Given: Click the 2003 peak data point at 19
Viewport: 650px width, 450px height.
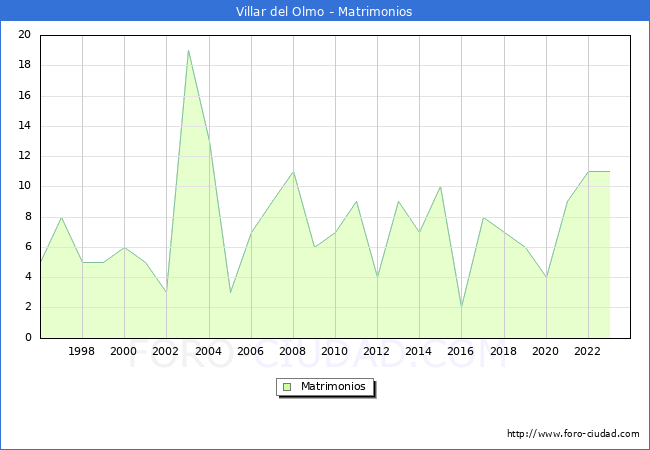Looking at the screenshot, I should [188, 51].
